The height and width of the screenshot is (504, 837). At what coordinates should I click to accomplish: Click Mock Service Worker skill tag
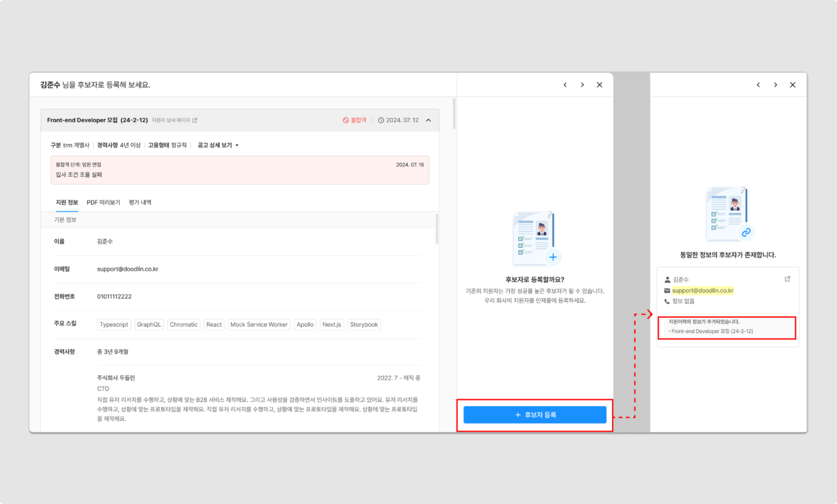coord(259,324)
